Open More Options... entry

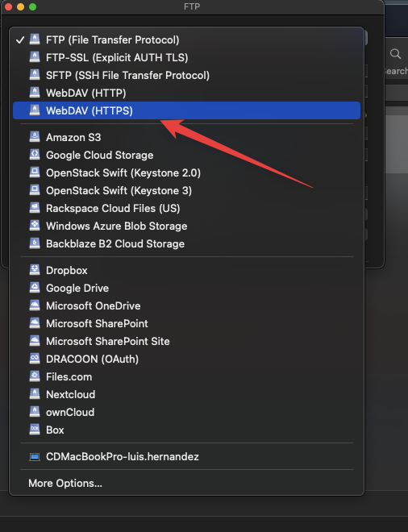pos(186,483)
